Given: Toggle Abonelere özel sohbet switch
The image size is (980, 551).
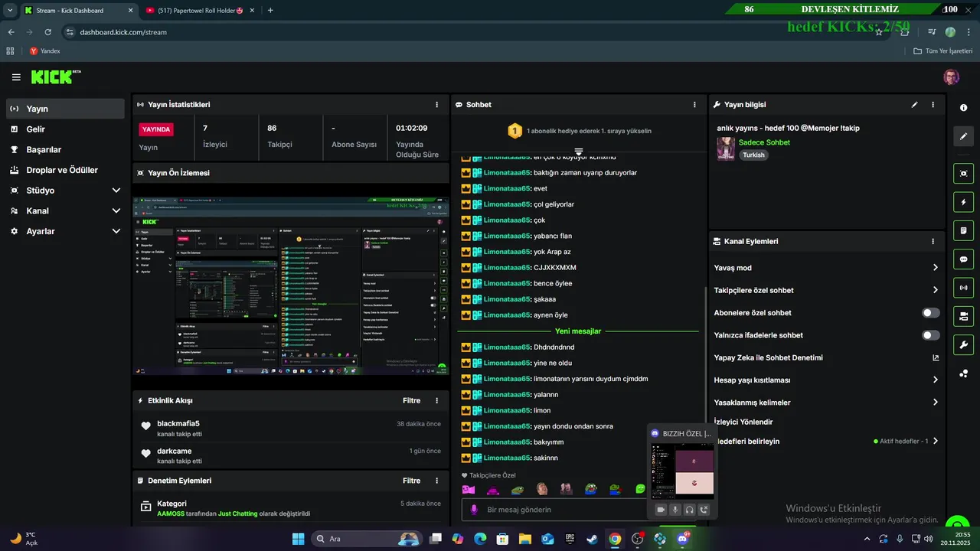Looking at the screenshot, I should [x=931, y=313].
